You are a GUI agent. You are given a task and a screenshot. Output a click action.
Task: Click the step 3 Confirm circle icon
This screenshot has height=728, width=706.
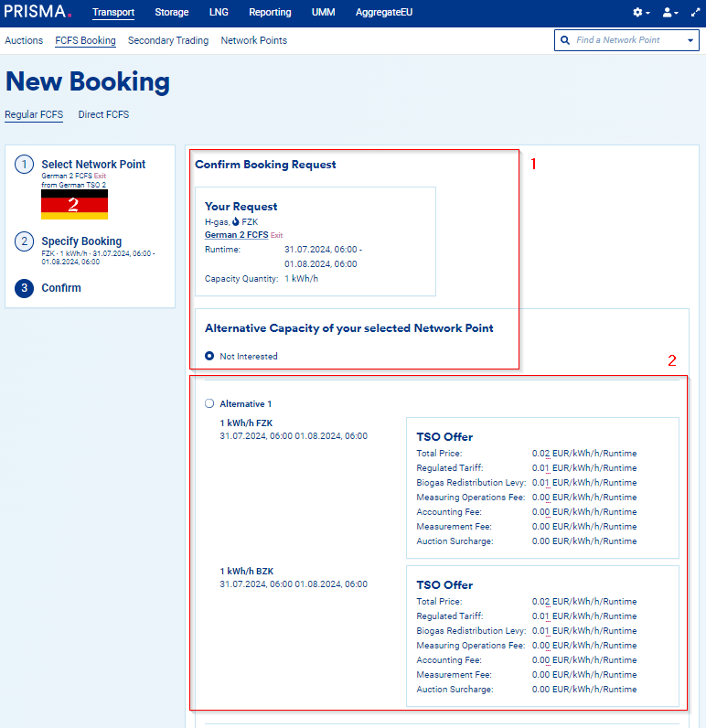(24, 288)
